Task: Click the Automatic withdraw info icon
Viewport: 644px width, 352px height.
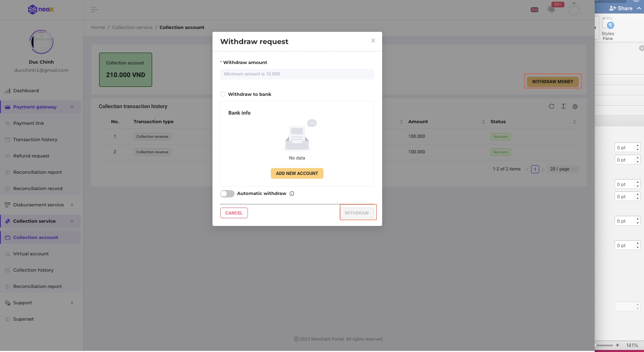Action: click(x=292, y=194)
